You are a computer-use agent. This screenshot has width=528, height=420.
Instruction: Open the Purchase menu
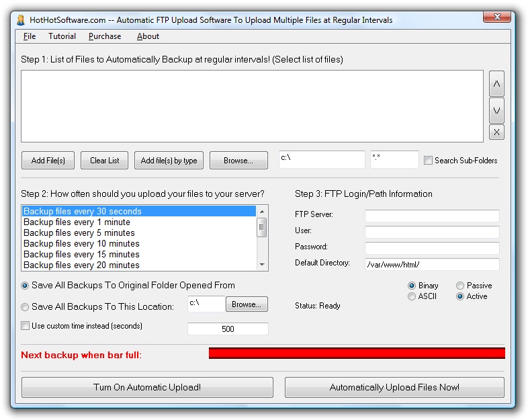(105, 36)
